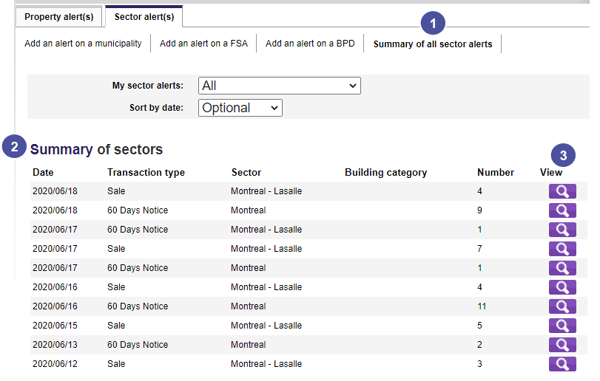
Task: Open the My sector alerts dropdown
Action: point(279,86)
